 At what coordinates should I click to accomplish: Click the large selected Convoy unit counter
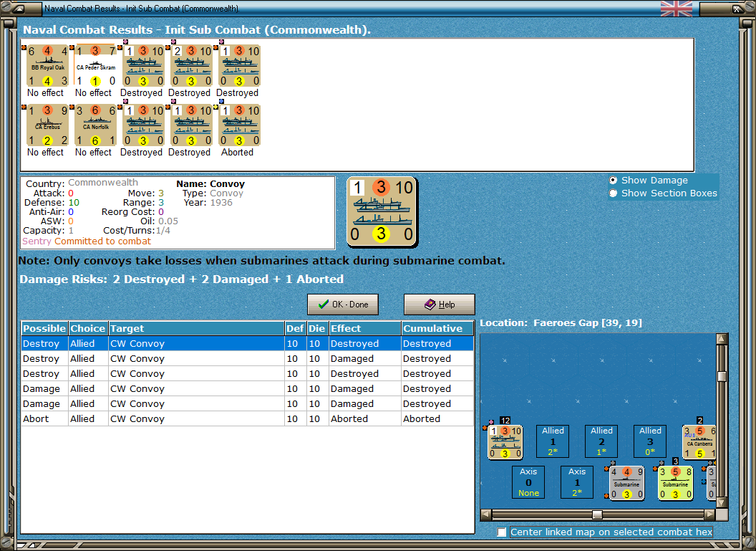pos(382,212)
